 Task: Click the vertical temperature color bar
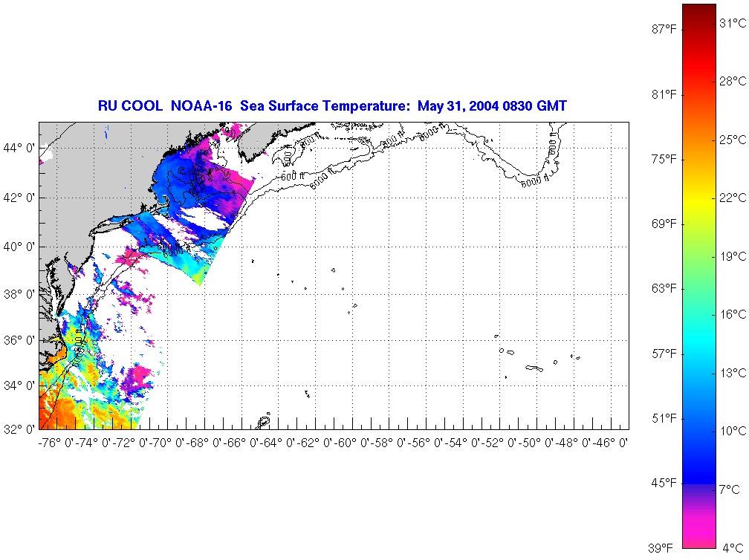[x=699, y=276]
